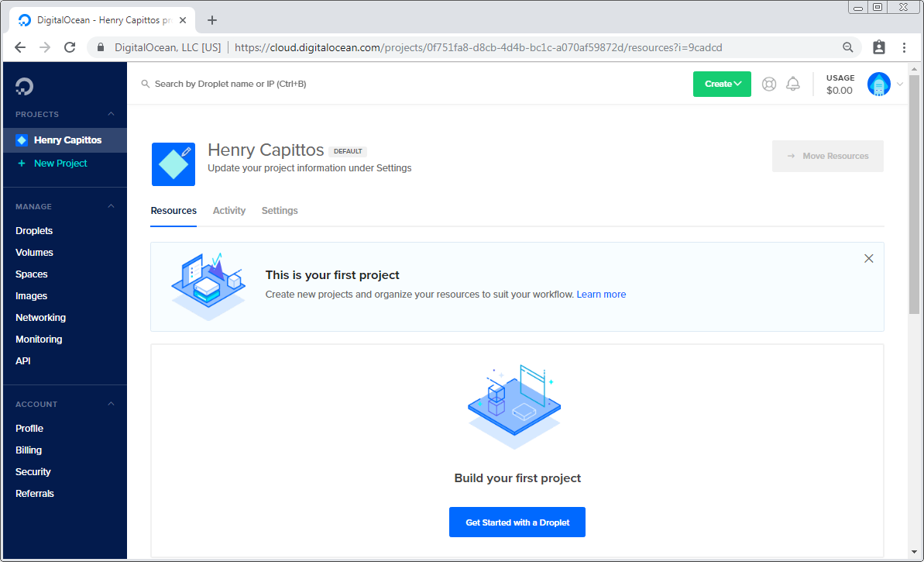The width and height of the screenshot is (924, 562).
Task: Open Images in the sidebar
Action: coord(31,296)
